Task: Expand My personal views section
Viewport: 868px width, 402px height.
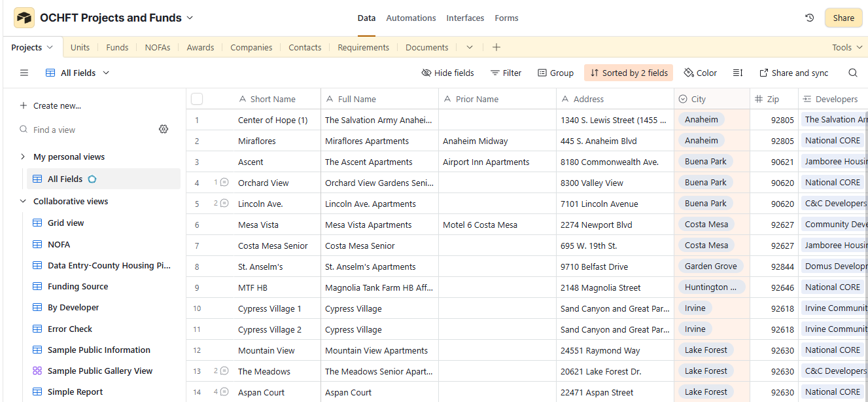Action: [x=23, y=156]
